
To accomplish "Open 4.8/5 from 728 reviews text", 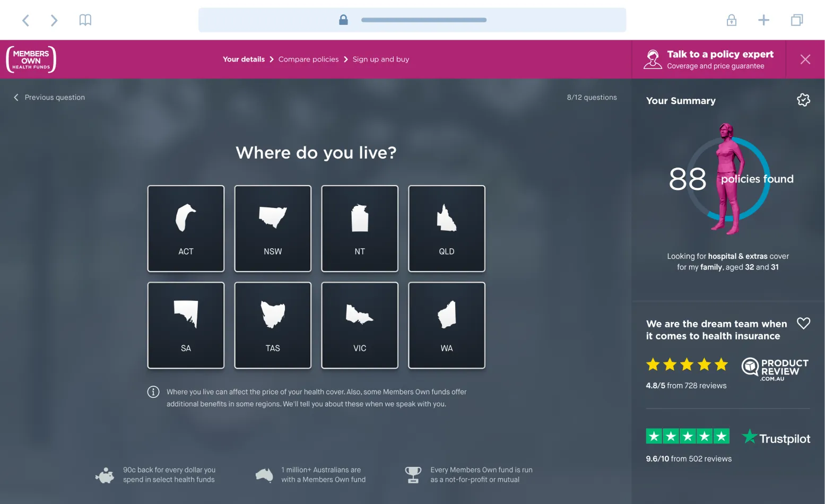I will 686,386.
